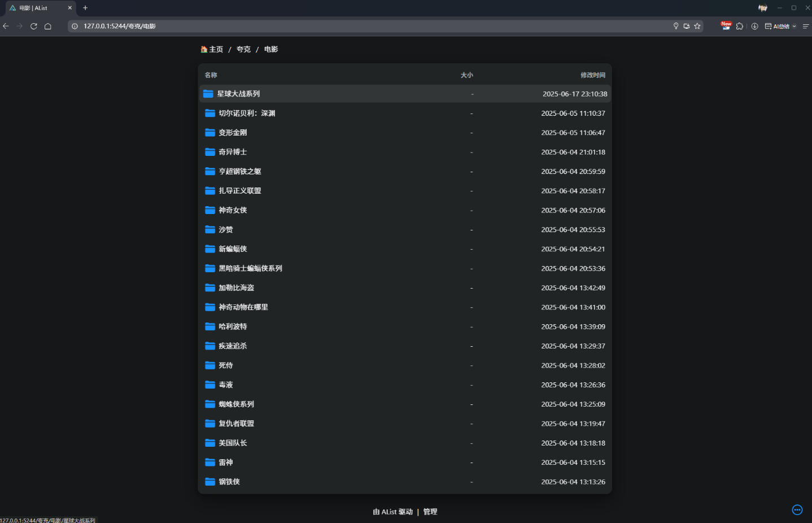Go to 夸克 in the breadcrumb
Image resolution: width=812 pixels, height=523 pixels.
(243, 49)
